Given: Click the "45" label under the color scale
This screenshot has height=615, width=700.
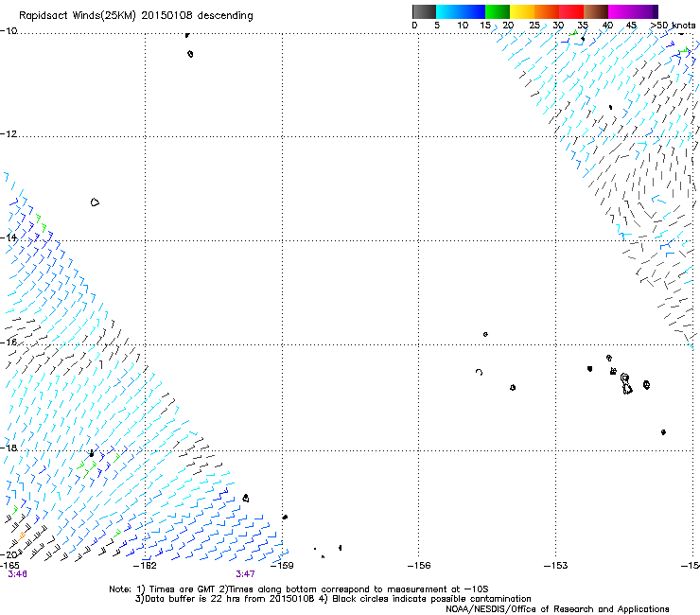Looking at the screenshot, I should click(x=631, y=26).
